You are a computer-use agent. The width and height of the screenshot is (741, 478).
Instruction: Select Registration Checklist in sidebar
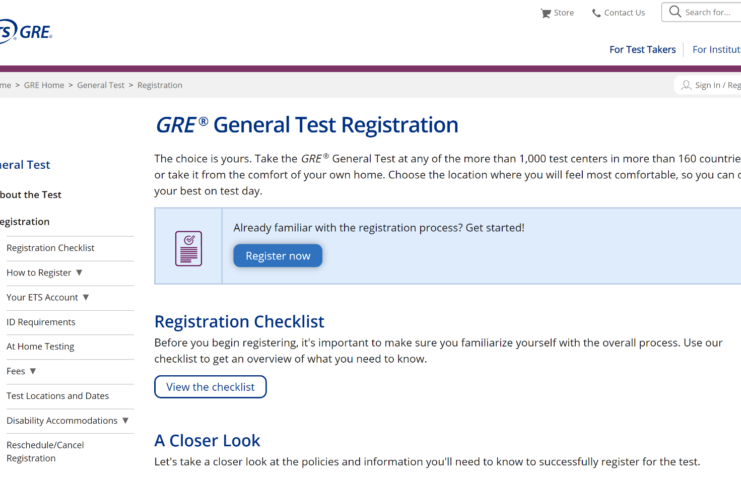pyautogui.click(x=50, y=248)
